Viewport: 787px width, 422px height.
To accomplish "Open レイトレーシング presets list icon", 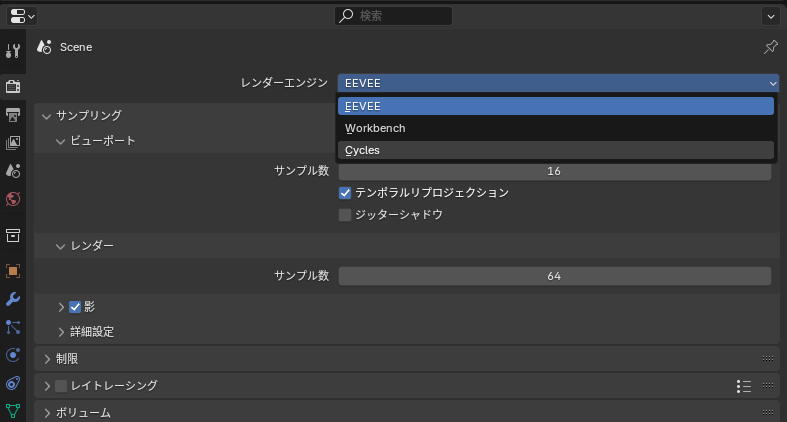I will (744, 386).
